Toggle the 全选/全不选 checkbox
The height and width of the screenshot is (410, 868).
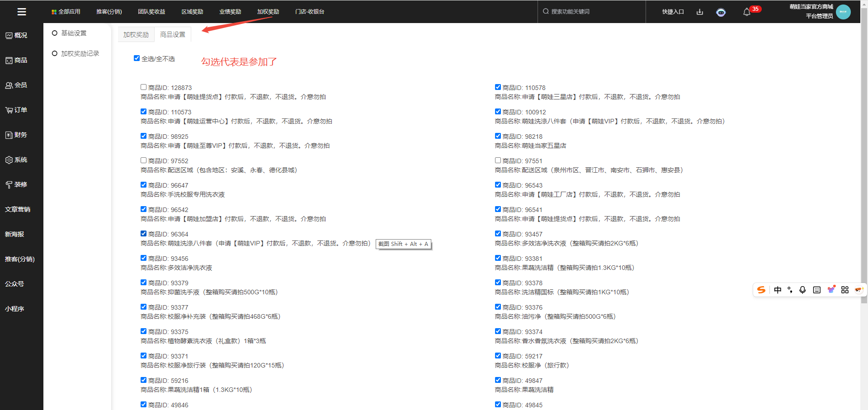point(137,58)
